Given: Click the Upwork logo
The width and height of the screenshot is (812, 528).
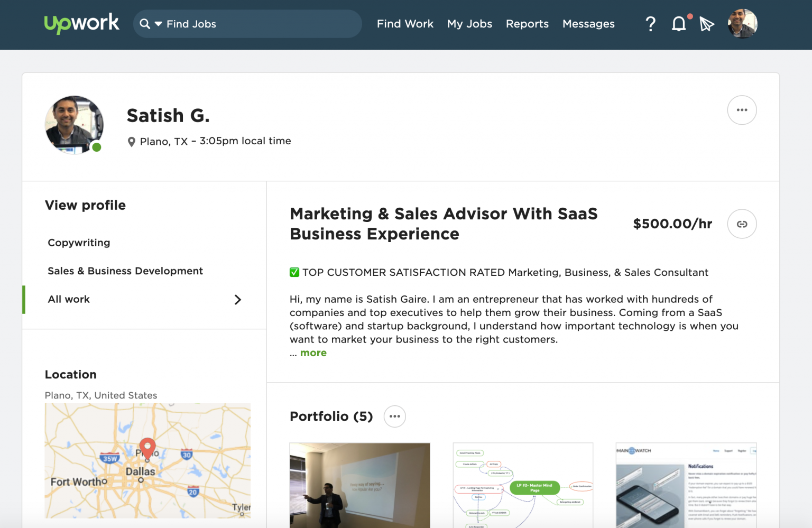Looking at the screenshot, I should point(81,23).
